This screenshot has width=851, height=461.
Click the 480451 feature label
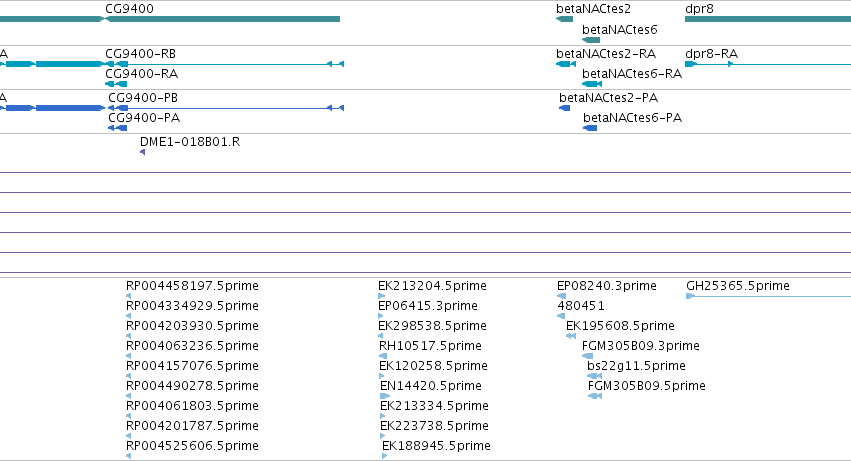(x=581, y=306)
